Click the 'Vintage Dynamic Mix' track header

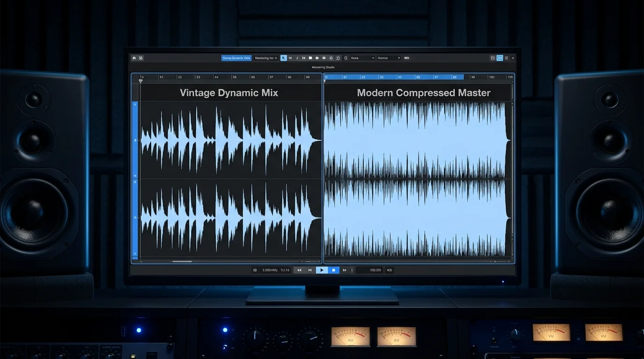229,93
